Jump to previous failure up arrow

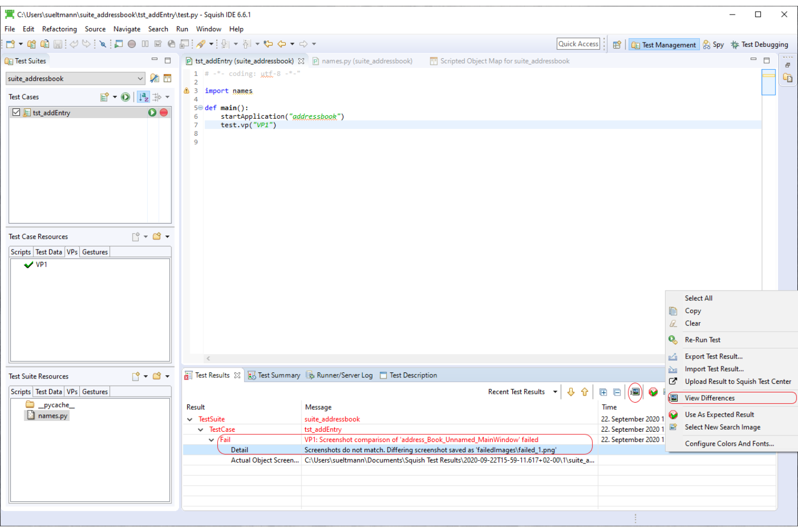click(x=584, y=392)
